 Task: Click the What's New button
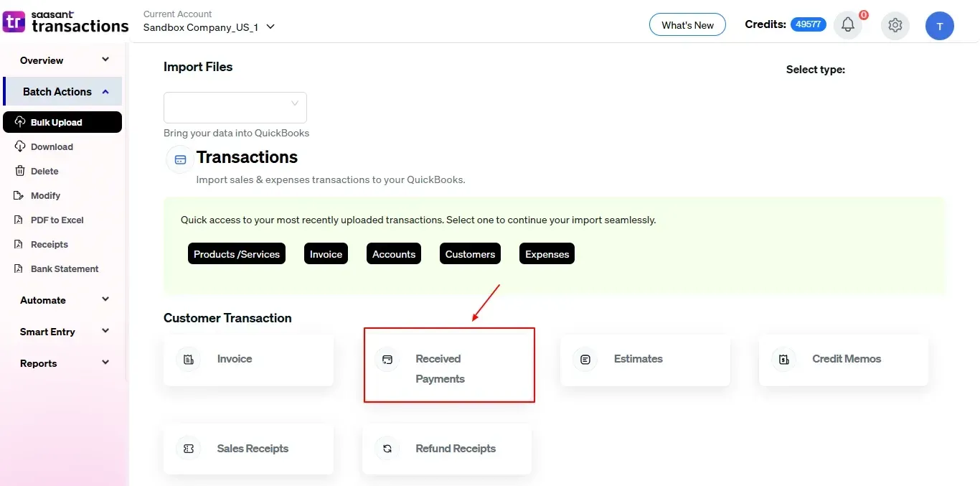[687, 25]
